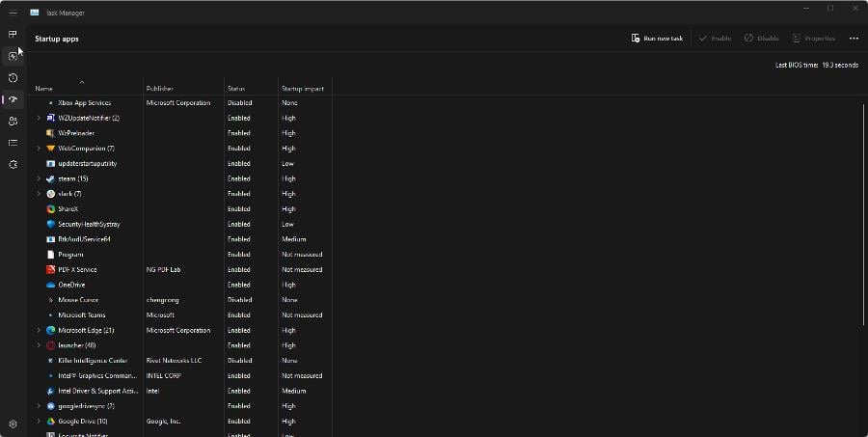Click Low impact of SecurityHealthSystray row
This screenshot has height=437, width=868.
[287, 225]
